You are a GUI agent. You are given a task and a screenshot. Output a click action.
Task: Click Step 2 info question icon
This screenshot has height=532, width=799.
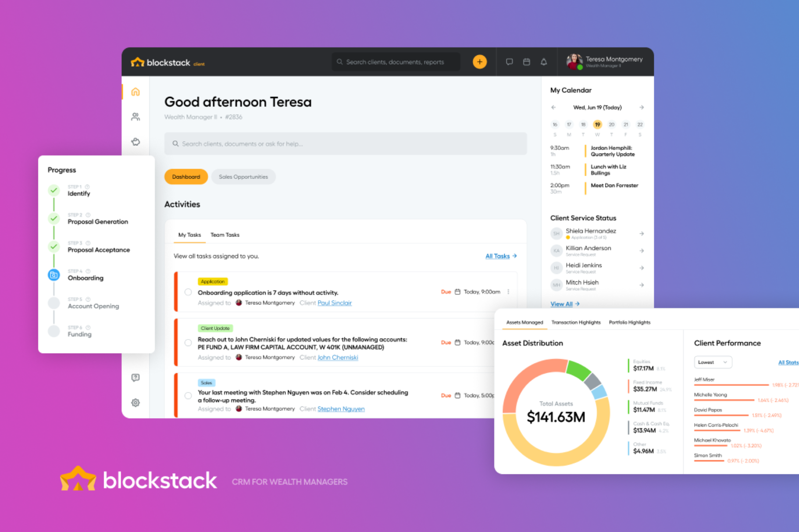88,215
